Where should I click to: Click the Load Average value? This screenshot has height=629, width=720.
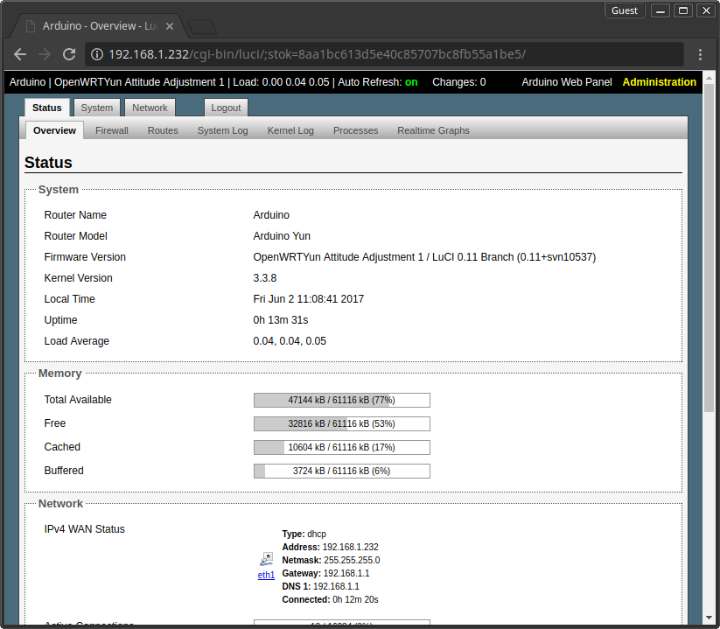tap(290, 341)
